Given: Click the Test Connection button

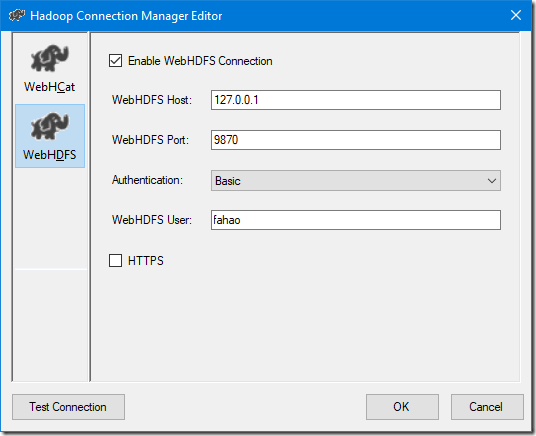Looking at the screenshot, I should [x=68, y=407].
